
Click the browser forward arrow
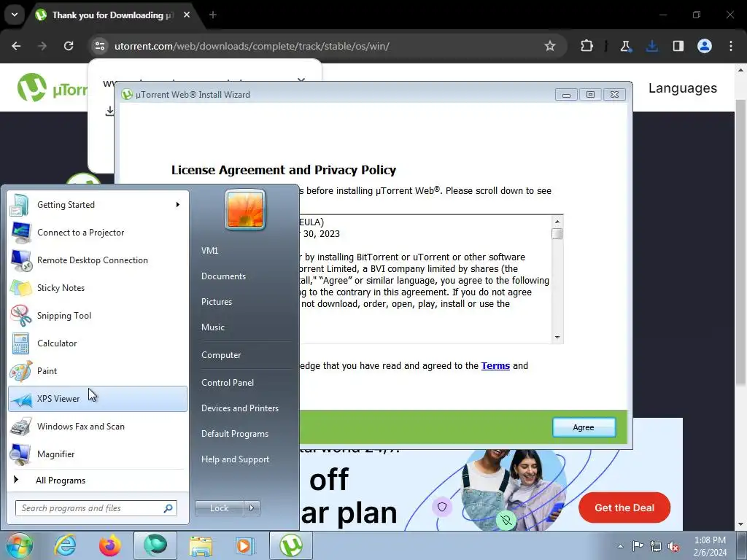[42, 46]
